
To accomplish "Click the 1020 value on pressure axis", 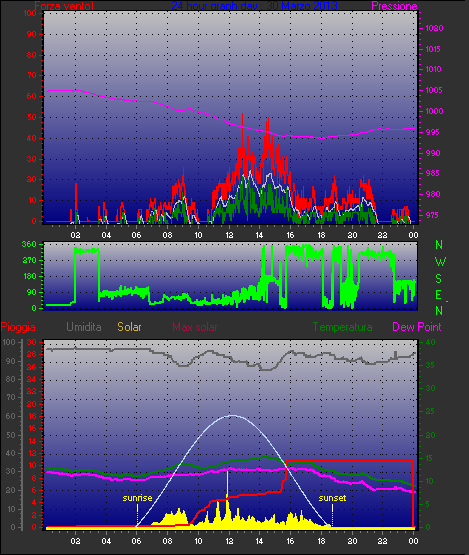I will [434, 28].
